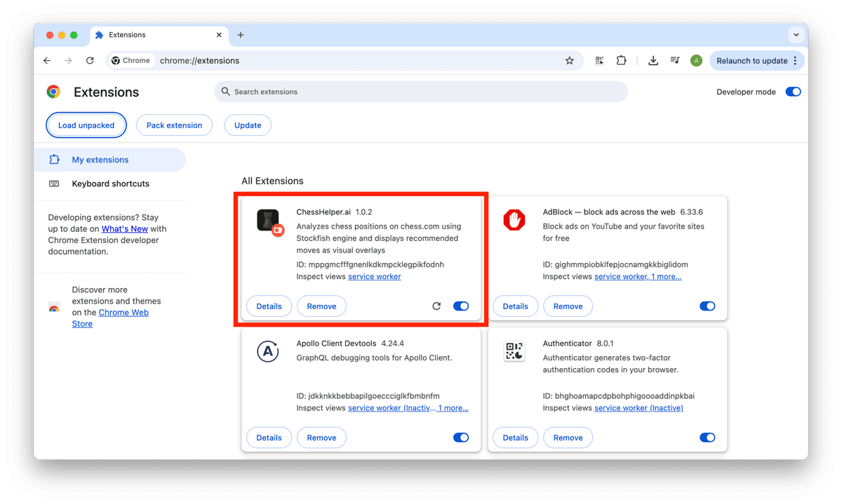Select Keyboard shortcuts in the sidebar
Screen dimensions: 842x504
[x=110, y=183]
